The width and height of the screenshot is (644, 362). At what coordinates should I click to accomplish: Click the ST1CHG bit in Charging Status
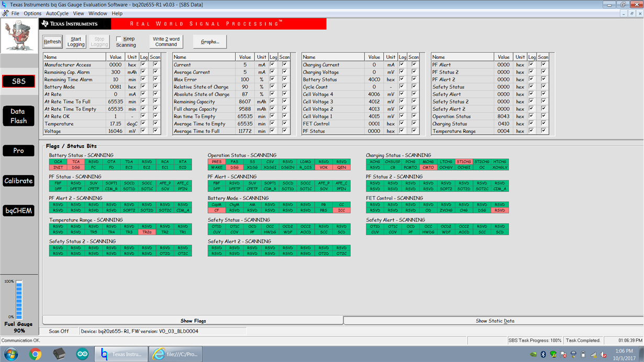coord(464,162)
